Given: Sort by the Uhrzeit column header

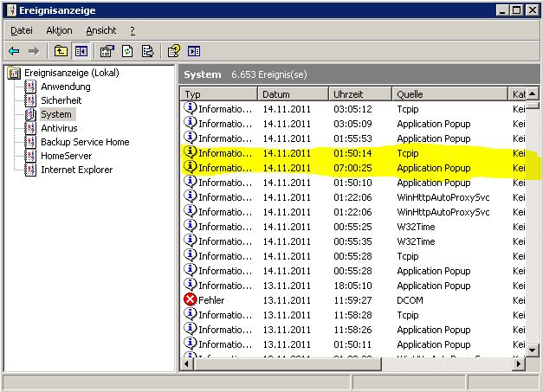Looking at the screenshot, I should click(360, 94).
